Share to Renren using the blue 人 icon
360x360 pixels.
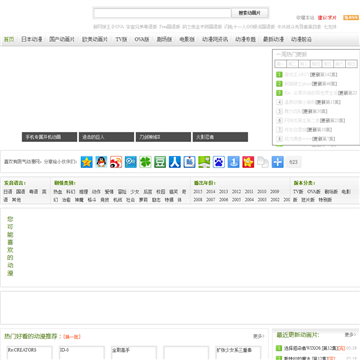click(x=175, y=162)
